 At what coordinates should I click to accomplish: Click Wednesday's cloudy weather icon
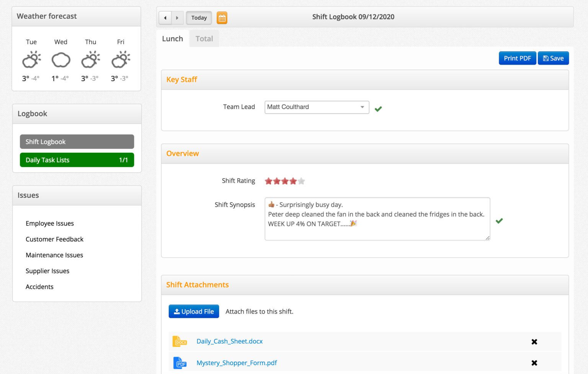[x=61, y=60]
